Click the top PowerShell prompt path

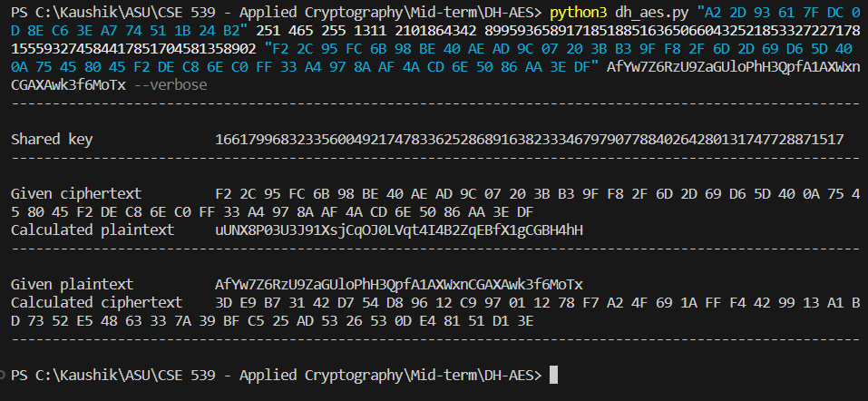pyautogui.click(x=272, y=12)
